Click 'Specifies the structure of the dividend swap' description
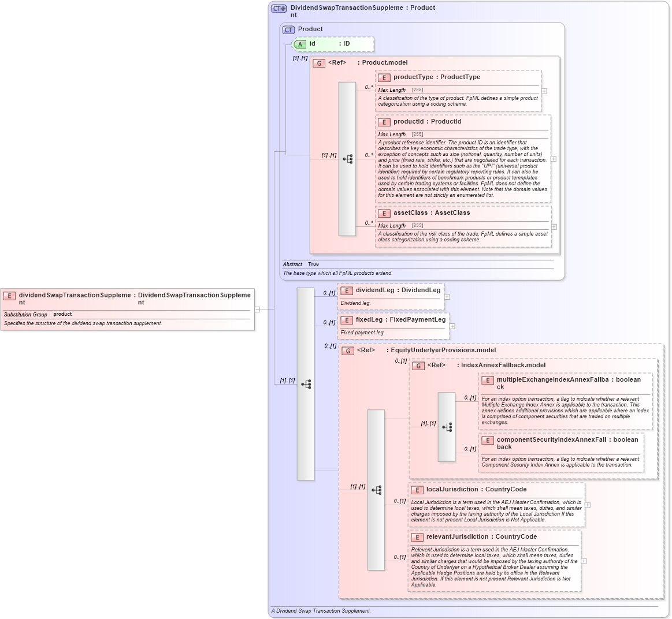The width and height of the screenshot is (672, 619). [83, 324]
